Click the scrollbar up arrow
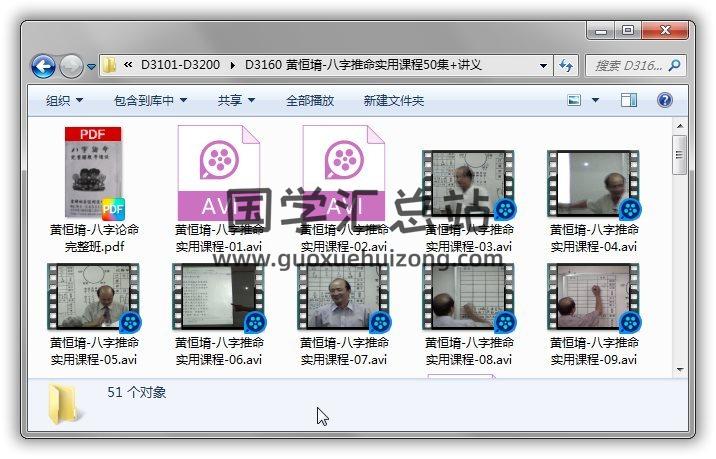Viewport: 716px width, 459px height. tap(680, 126)
